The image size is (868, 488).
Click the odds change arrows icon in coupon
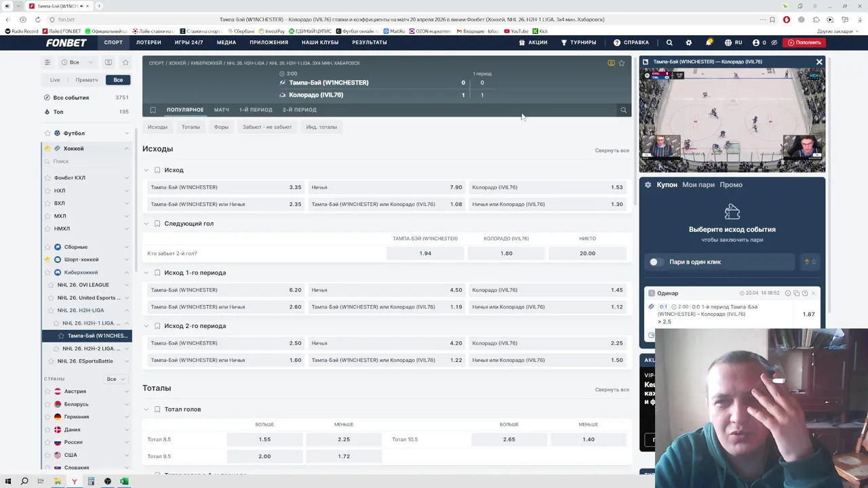pos(810,262)
